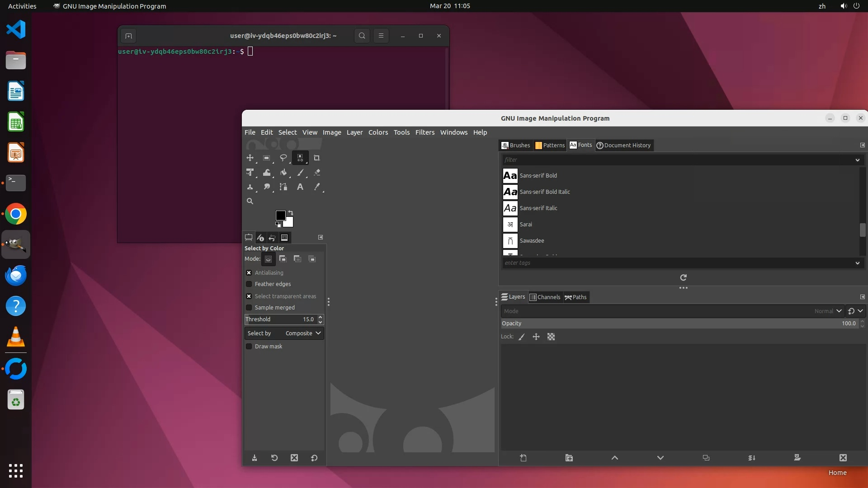The width and height of the screenshot is (868, 488).
Task: Select the Move tool
Action: point(250,158)
